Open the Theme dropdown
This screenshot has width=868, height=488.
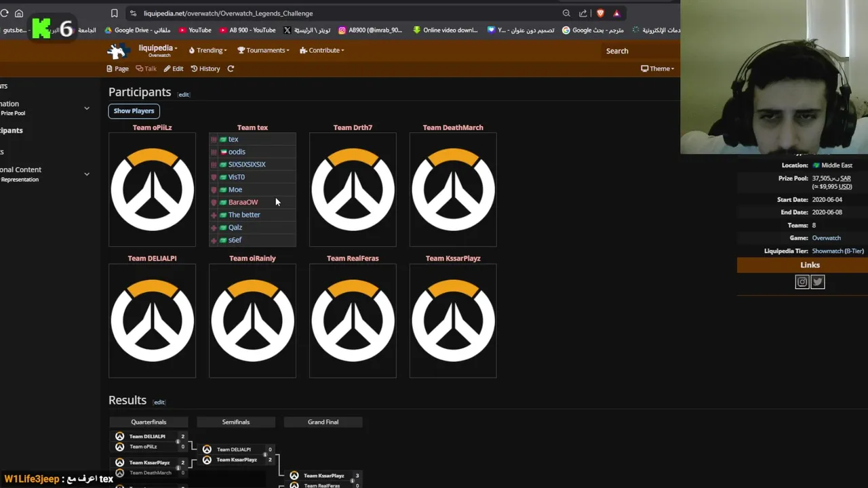[657, 68]
